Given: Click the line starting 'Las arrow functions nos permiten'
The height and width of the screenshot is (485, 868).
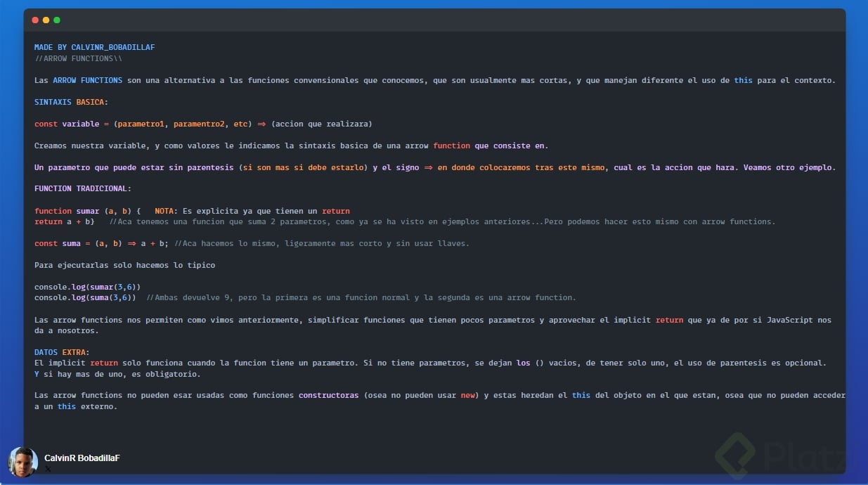Looking at the screenshot, I should pyautogui.click(x=433, y=320).
